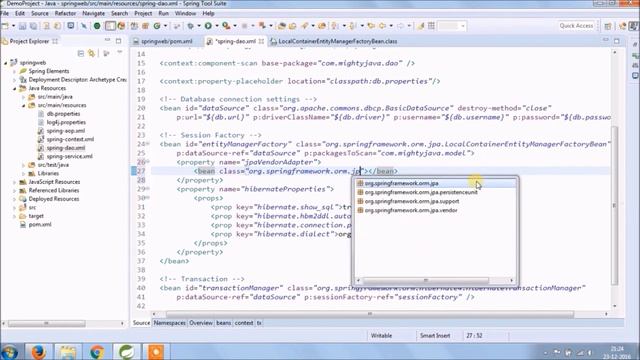The height and width of the screenshot is (360, 640).
Task: Click the green Run play icon
Action: (208, 26)
